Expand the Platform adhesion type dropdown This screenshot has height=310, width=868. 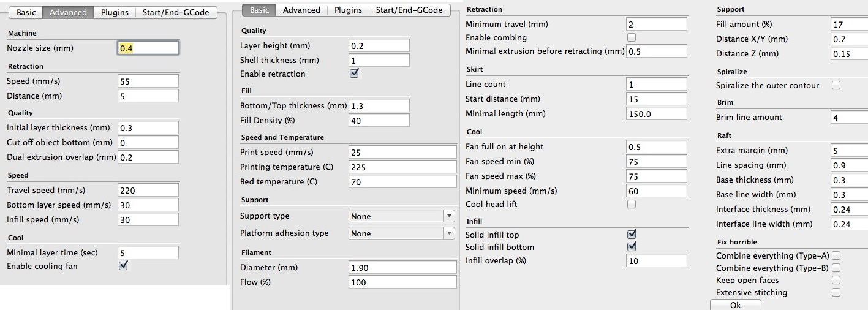(402, 233)
